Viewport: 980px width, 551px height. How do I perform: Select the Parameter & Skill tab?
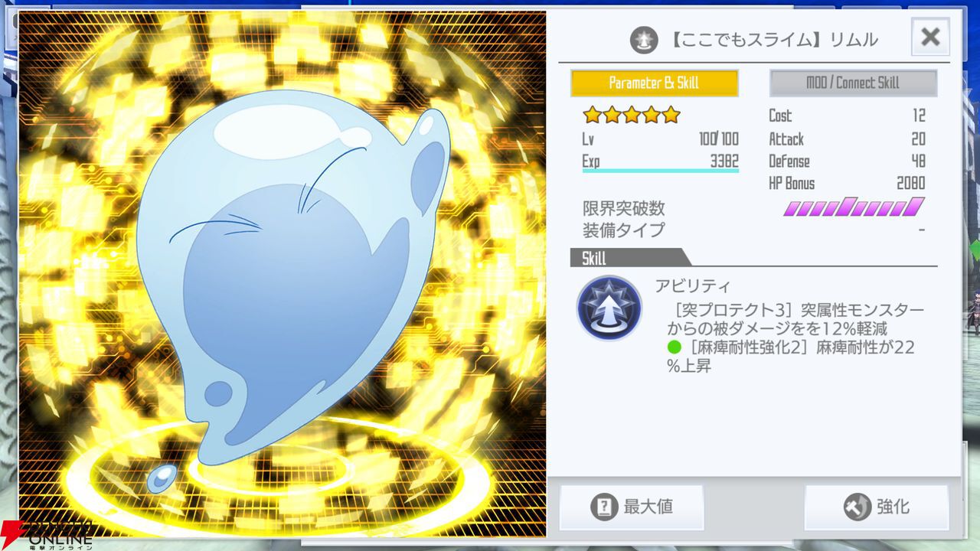point(655,83)
